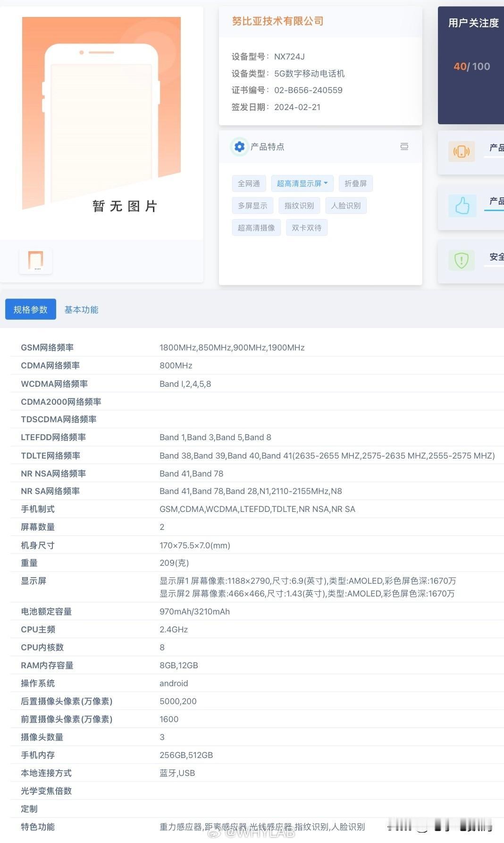
Task: Click the 超高清摄像 feature tag
Action: 256,228
